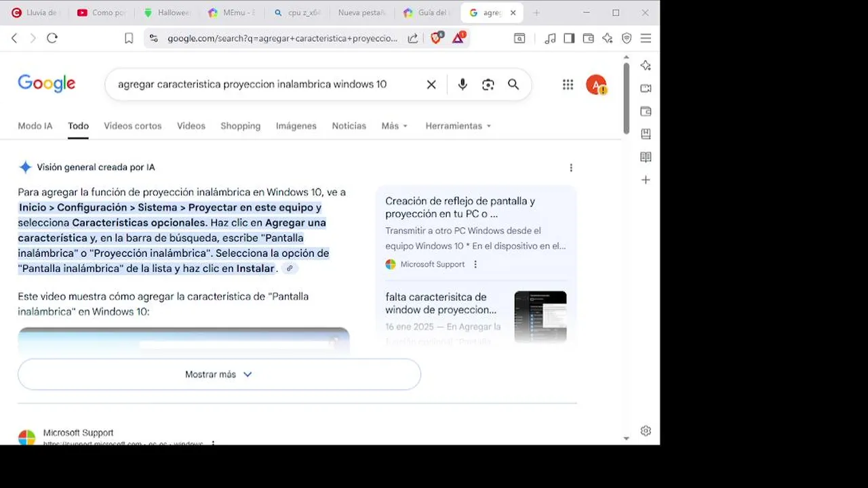Viewport: 868px width, 488px height.
Task: Share this page via share icon
Action: click(x=412, y=39)
